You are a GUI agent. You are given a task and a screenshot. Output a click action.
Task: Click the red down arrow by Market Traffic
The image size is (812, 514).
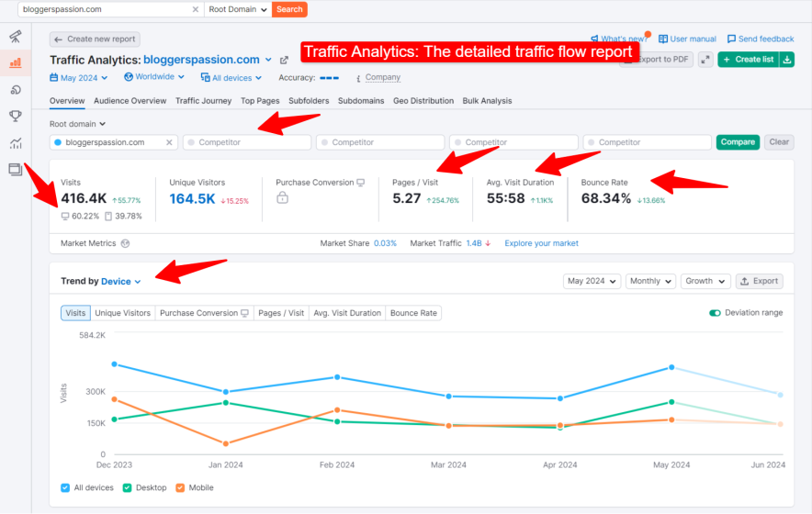488,243
